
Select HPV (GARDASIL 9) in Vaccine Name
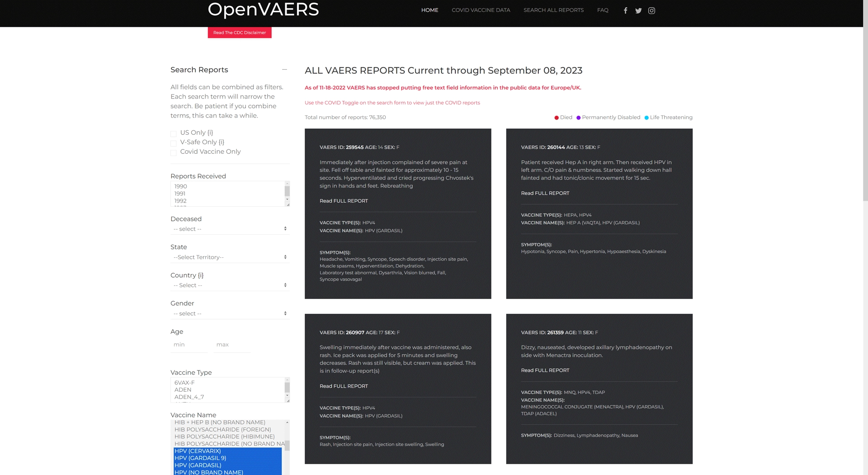pos(200,458)
